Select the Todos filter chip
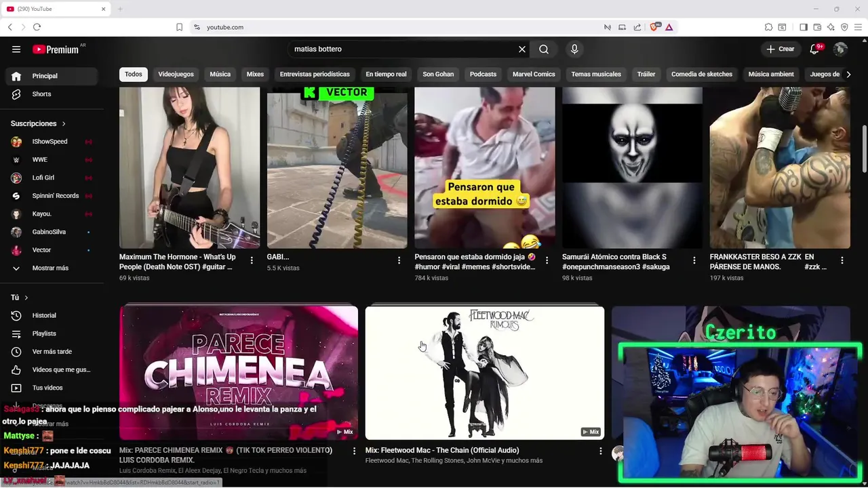The image size is (868, 488). (134, 74)
